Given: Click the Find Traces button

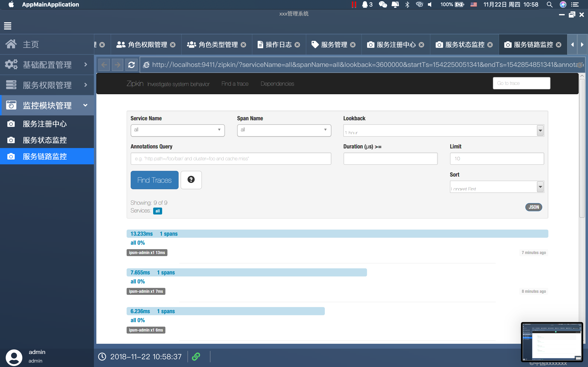Looking at the screenshot, I should 154,180.
